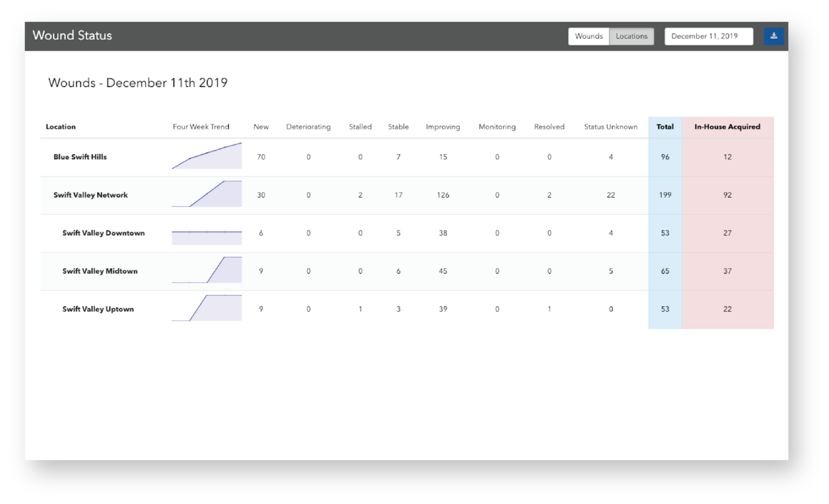The width and height of the screenshot is (829, 504).
Task: Click the Improving column header
Action: 442,127
